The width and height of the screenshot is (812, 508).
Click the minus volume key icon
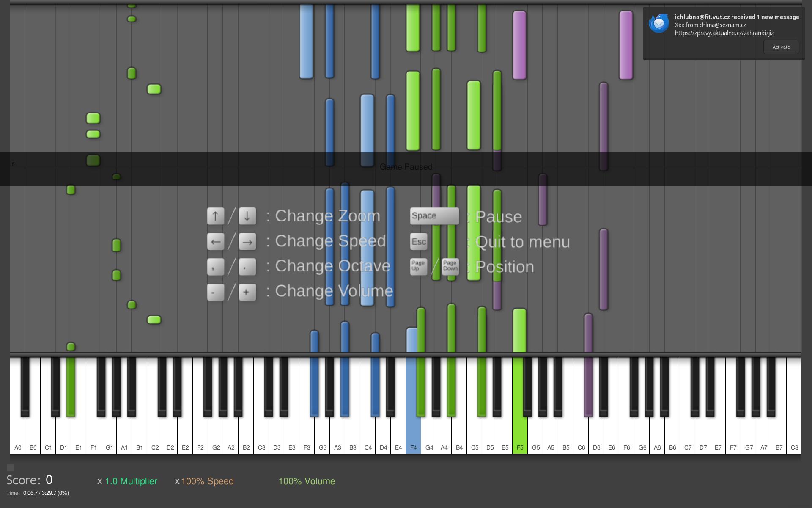point(216,292)
